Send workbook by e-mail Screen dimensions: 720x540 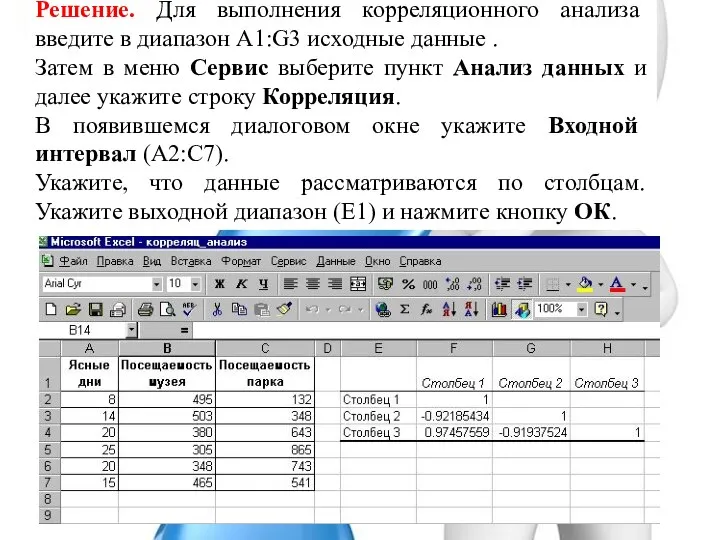[x=118, y=309]
